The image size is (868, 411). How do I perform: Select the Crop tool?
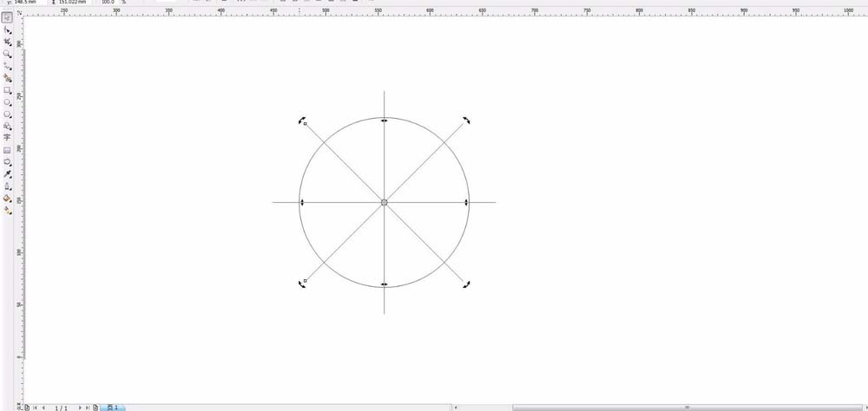tap(7, 42)
